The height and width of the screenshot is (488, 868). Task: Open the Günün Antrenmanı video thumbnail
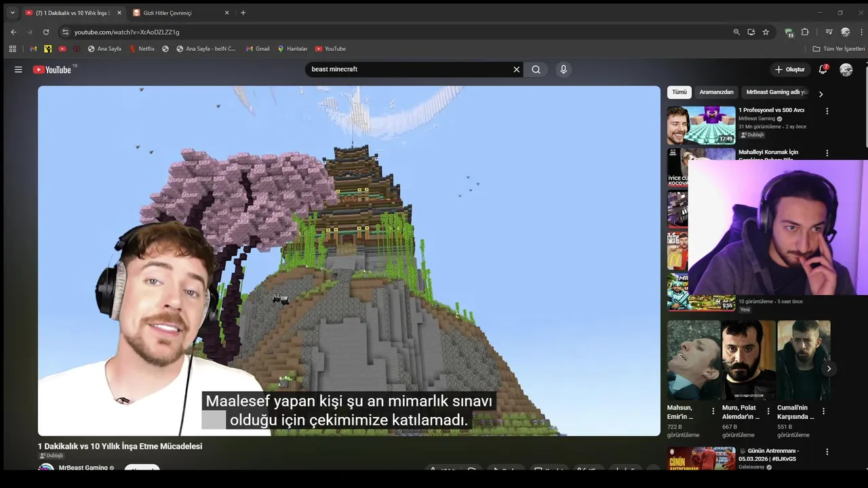[701, 458]
